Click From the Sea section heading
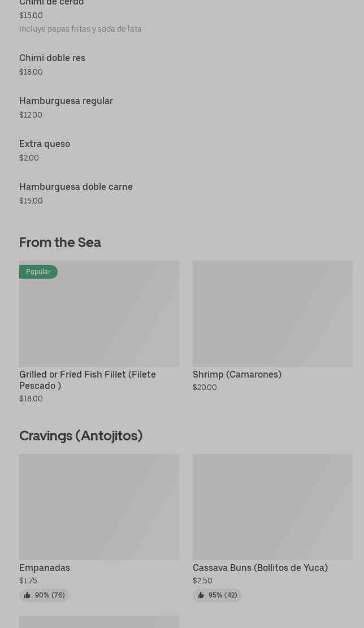 pos(60,242)
